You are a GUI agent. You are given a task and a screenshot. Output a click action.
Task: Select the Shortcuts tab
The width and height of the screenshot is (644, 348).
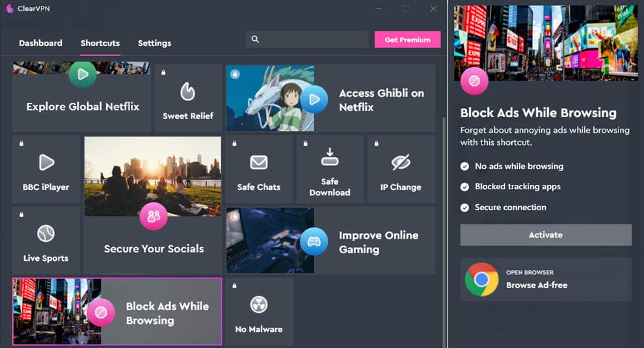click(100, 43)
